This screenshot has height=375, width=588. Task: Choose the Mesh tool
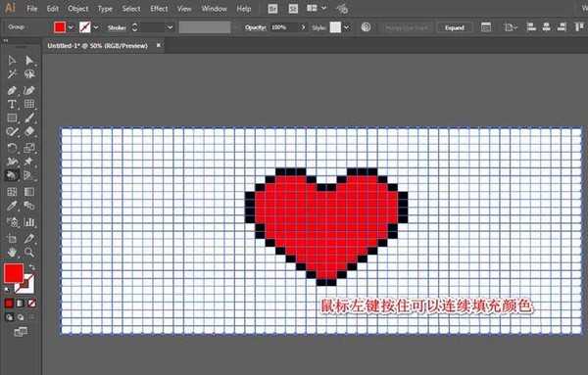12,192
